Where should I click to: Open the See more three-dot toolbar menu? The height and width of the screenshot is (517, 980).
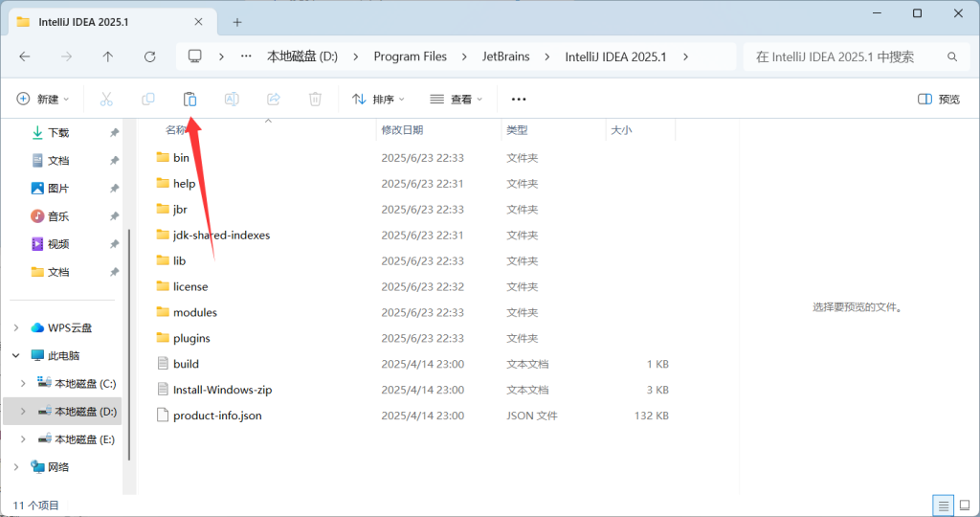tap(519, 99)
